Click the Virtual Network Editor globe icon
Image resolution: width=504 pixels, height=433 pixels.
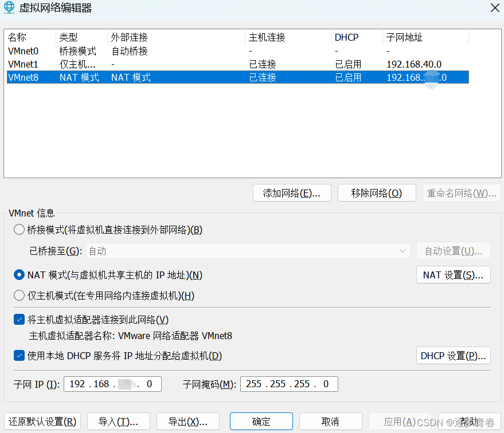click(x=9, y=7)
